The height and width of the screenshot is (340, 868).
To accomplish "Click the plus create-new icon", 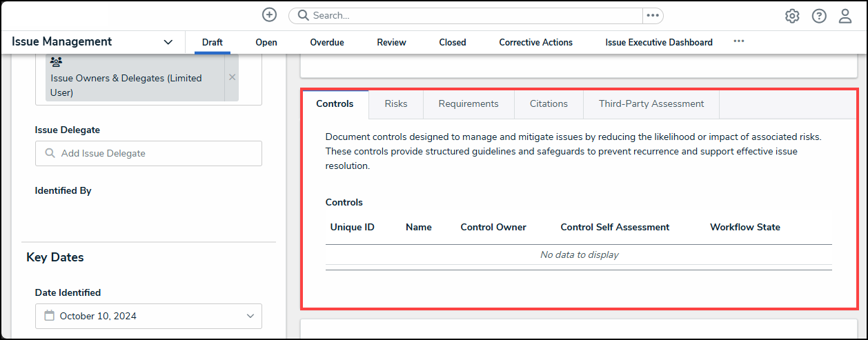I will coord(270,15).
